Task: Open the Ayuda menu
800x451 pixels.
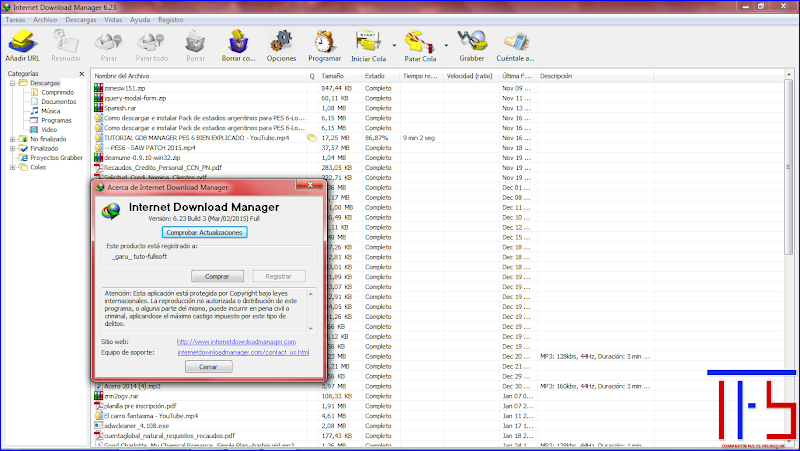Action: [x=140, y=20]
